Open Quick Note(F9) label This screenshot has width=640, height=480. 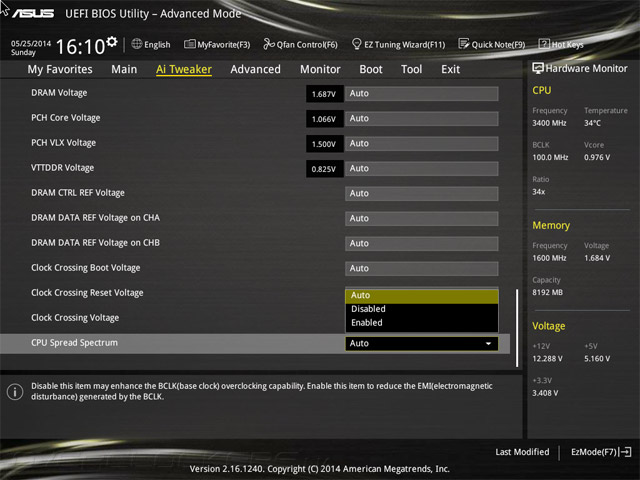coord(498,44)
